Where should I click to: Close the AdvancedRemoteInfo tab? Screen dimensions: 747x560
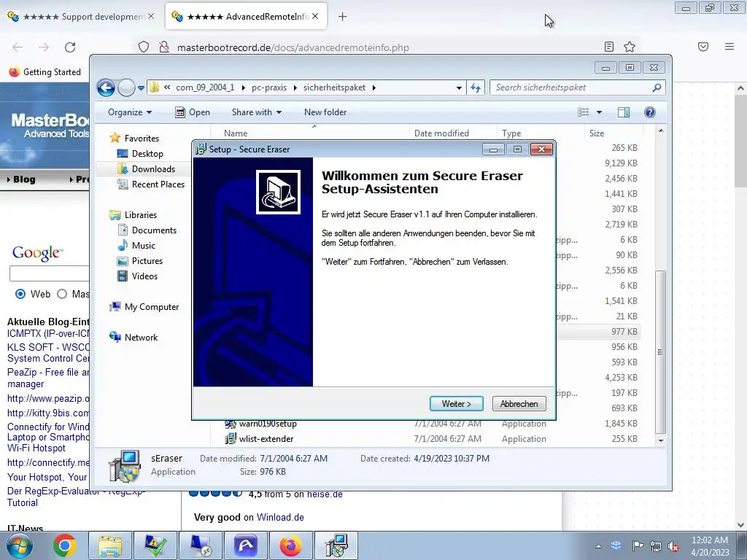(x=315, y=17)
